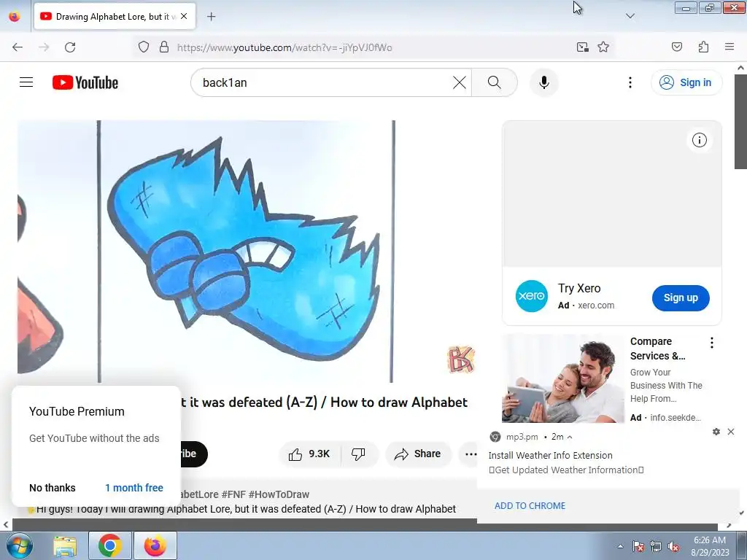The image size is (747, 560).
Task: Open volume icon in system tray
Action: coord(673,547)
